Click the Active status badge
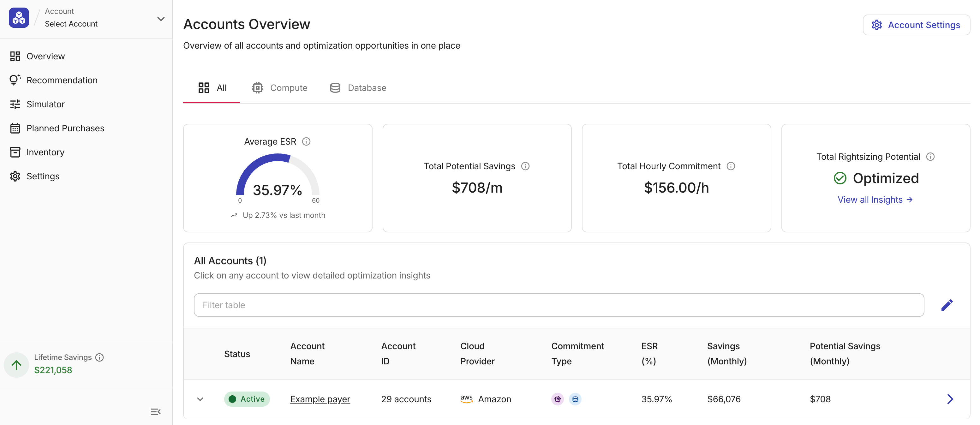The width and height of the screenshot is (980, 425). (247, 399)
